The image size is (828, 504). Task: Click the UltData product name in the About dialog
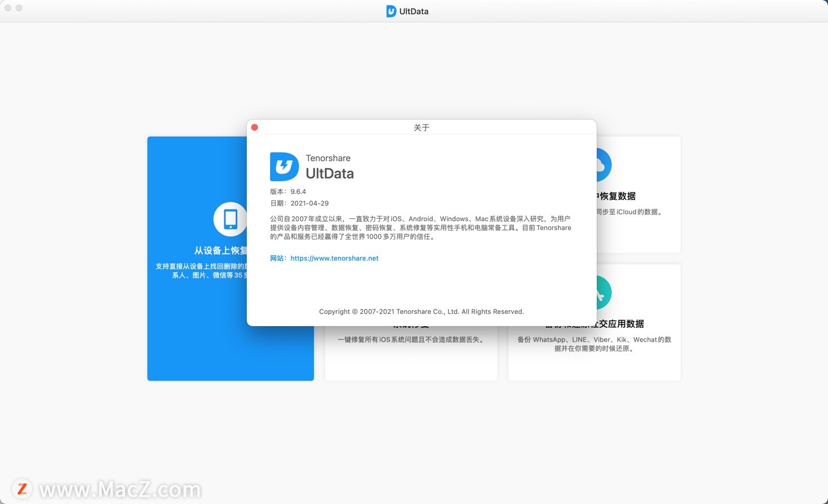(x=330, y=173)
